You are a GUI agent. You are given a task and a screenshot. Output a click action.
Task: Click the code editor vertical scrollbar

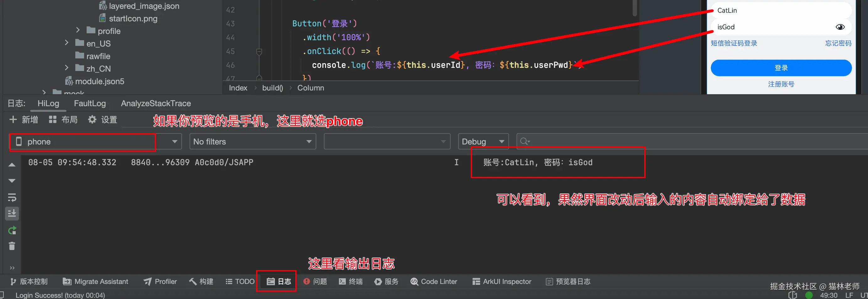pyautogui.click(x=635, y=8)
